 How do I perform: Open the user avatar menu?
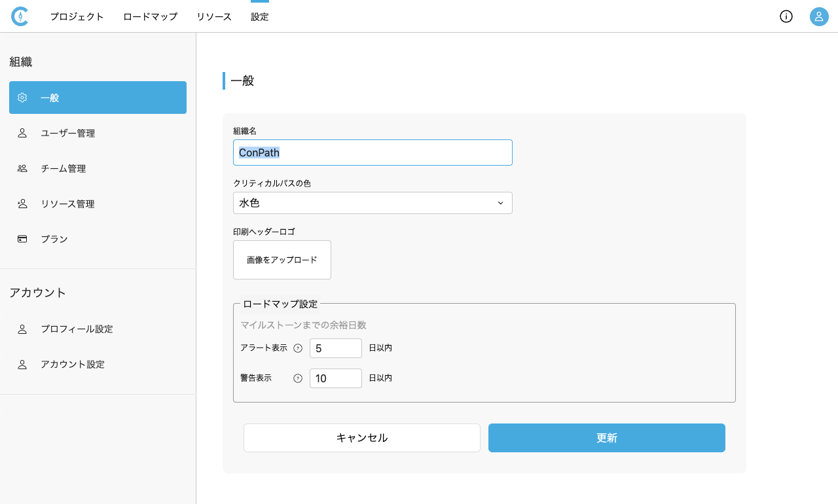(x=819, y=16)
